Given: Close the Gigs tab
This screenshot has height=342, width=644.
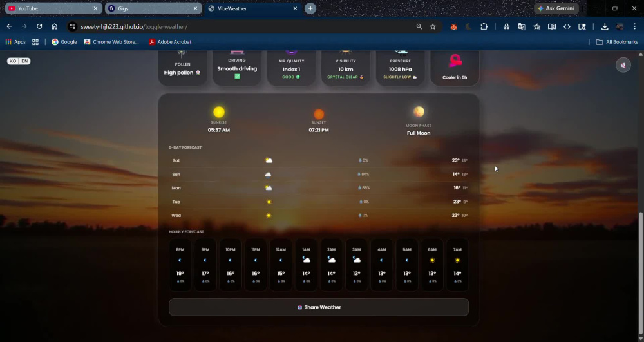Looking at the screenshot, I should point(195,8).
